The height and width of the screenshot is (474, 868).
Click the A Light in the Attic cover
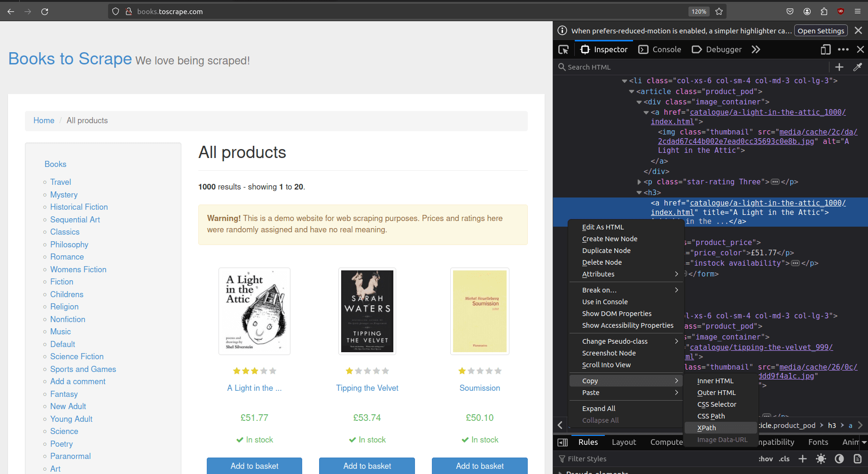click(254, 311)
